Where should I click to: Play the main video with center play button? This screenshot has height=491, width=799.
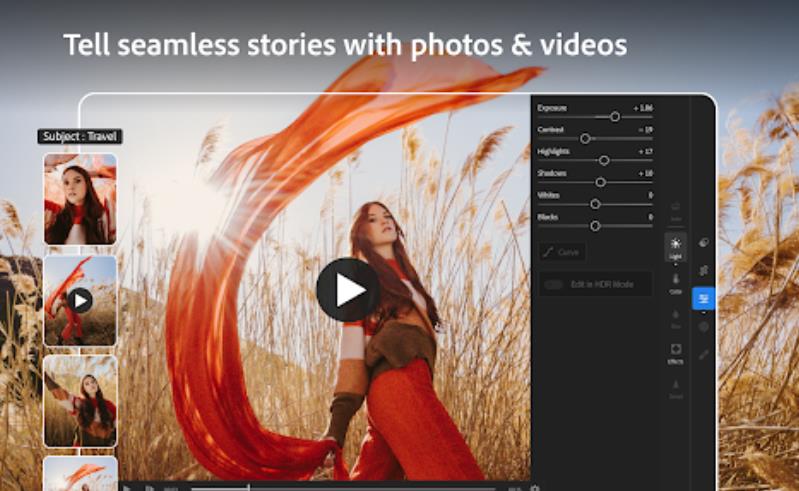[348, 290]
